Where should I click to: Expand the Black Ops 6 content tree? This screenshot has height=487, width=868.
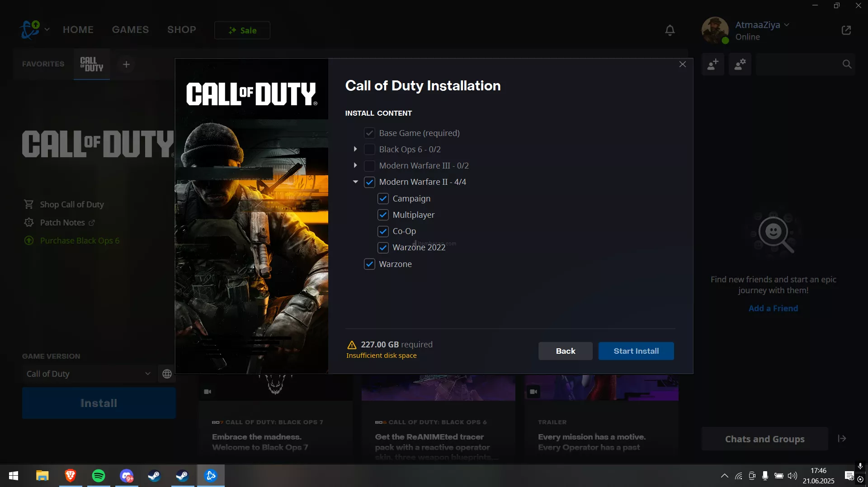[355, 149]
